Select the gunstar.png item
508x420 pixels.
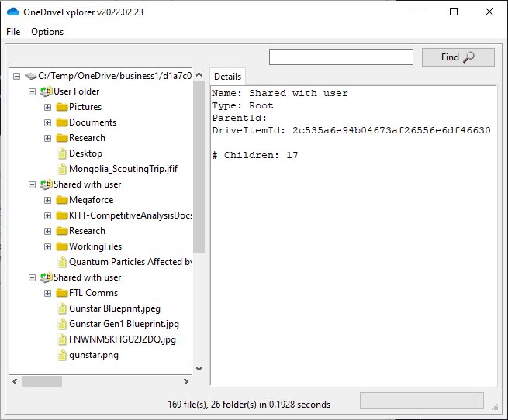(x=94, y=355)
